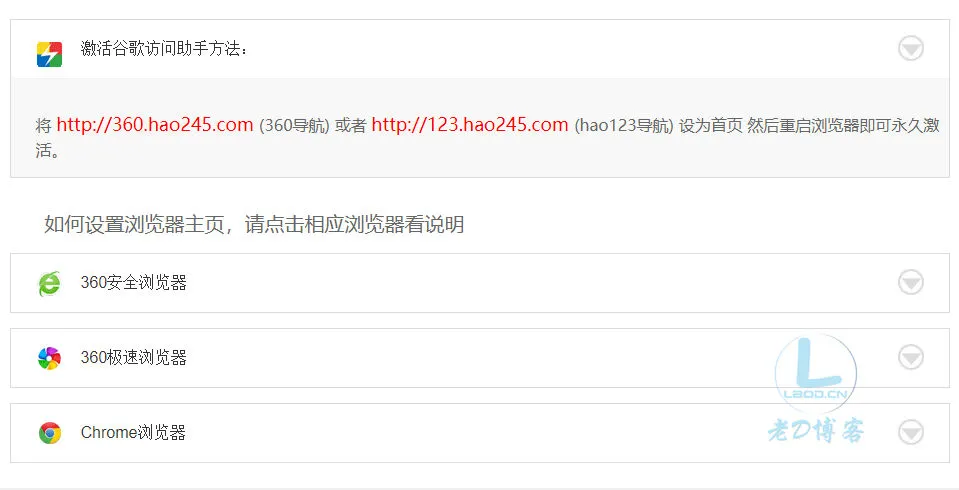The image size is (959, 490).
Task: Click the green 360 Safe Browser icon
Action: tap(50, 283)
